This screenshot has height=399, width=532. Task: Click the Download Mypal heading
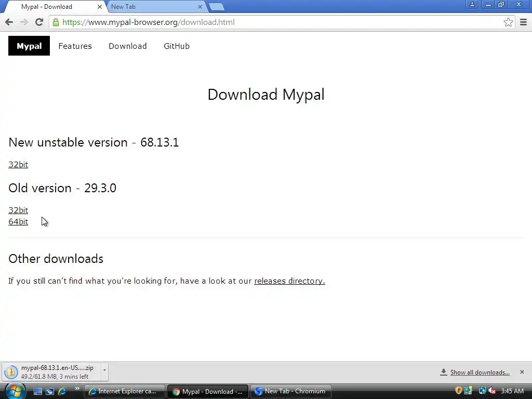click(x=266, y=95)
